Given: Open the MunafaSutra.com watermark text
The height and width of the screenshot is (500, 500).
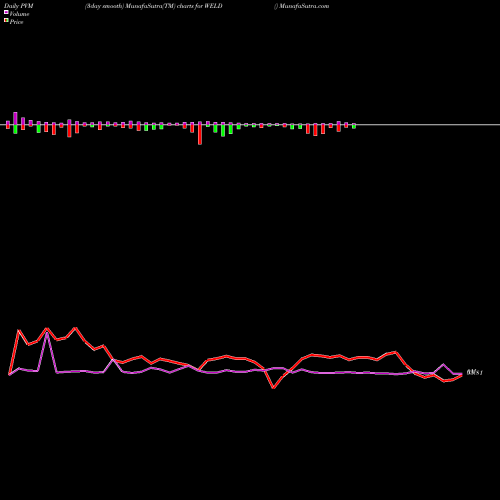Looking at the screenshot, I should click(303, 6).
